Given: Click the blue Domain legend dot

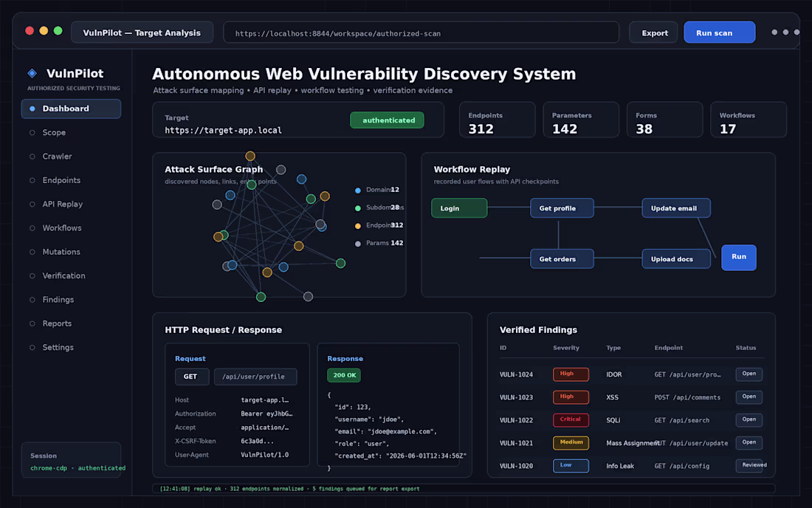Looking at the screenshot, I should click(358, 190).
